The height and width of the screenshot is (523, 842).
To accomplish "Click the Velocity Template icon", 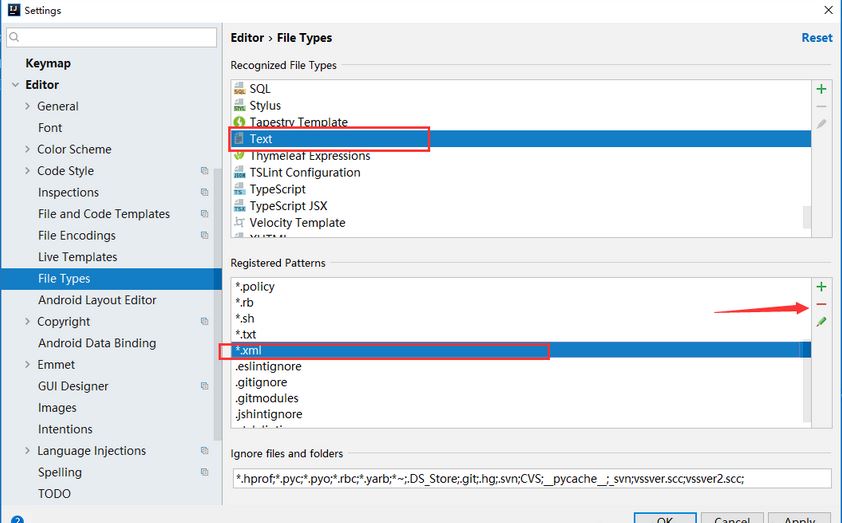I will click(x=239, y=222).
